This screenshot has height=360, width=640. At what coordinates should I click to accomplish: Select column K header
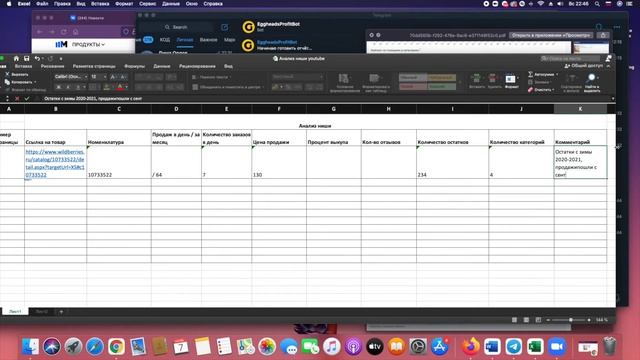(580, 109)
